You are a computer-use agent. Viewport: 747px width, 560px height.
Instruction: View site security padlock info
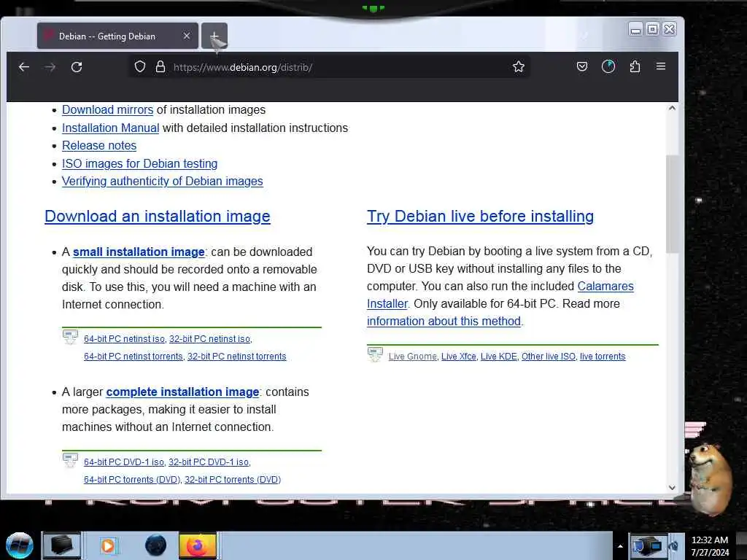tap(160, 66)
